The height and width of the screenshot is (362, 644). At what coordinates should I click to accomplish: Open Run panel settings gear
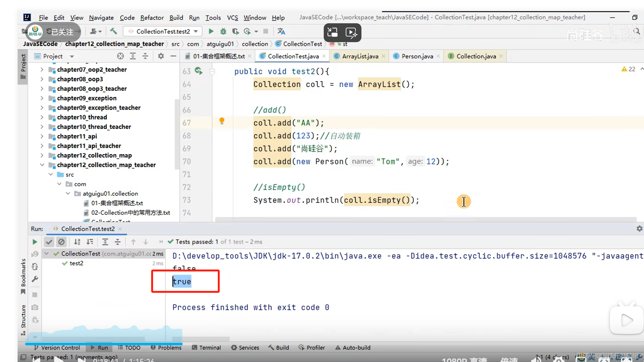coord(639,229)
